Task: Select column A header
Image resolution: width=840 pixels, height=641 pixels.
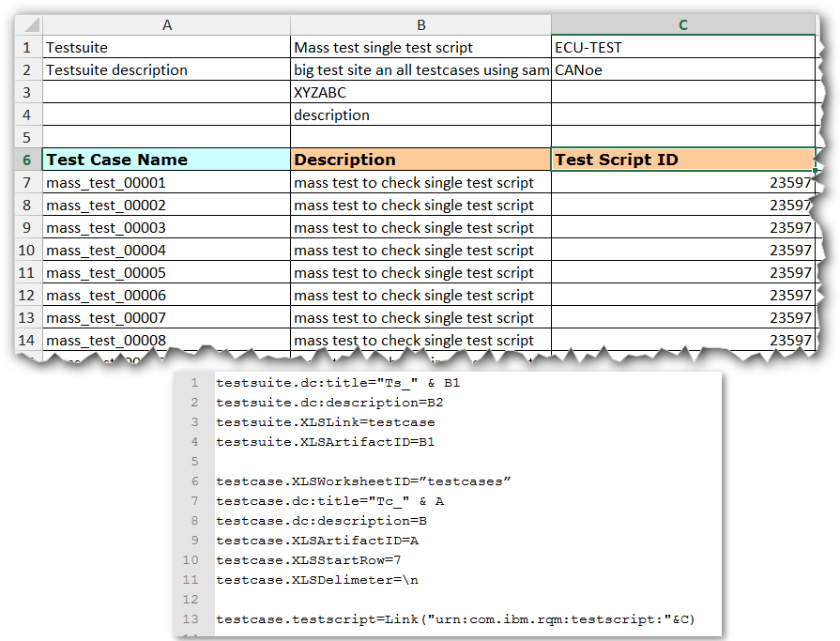Action: click(x=166, y=25)
